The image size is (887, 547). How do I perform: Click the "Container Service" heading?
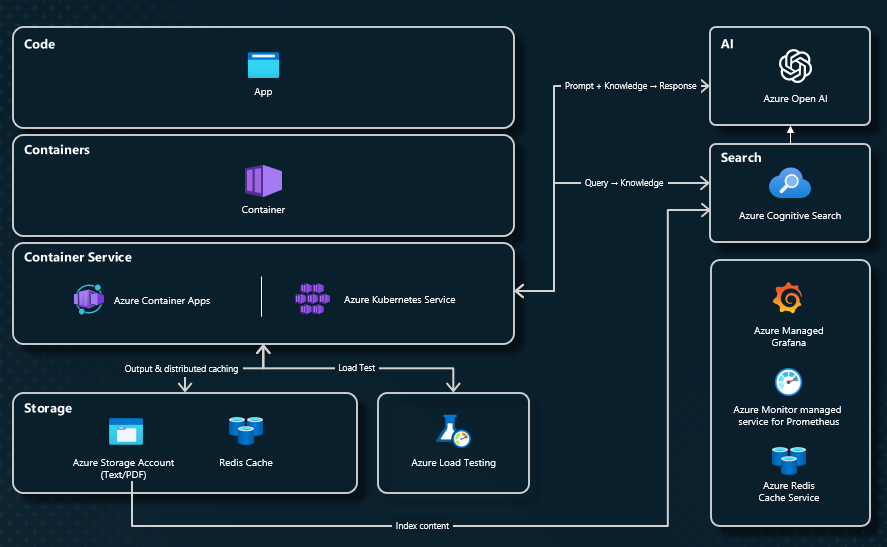tap(77, 257)
